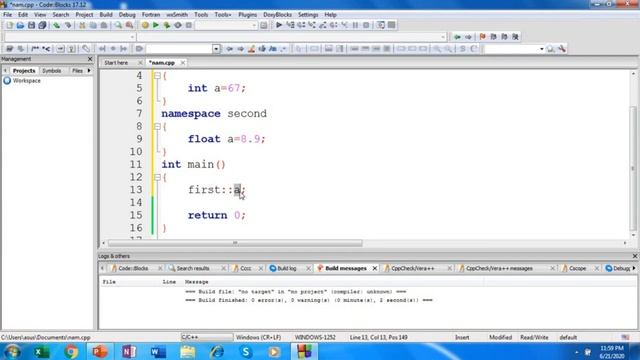The image size is (640, 360).
Task: Click the Break debugger pause icon
Action: pos(356,25)
